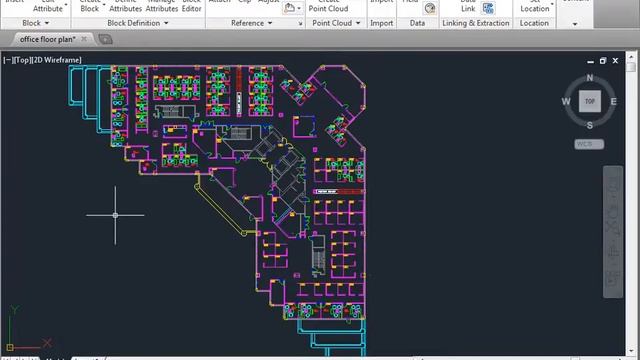Viewport: 640px width, 360px height.
Task: Click the vertical scrollbar up arrow
Action: [631, 56]
